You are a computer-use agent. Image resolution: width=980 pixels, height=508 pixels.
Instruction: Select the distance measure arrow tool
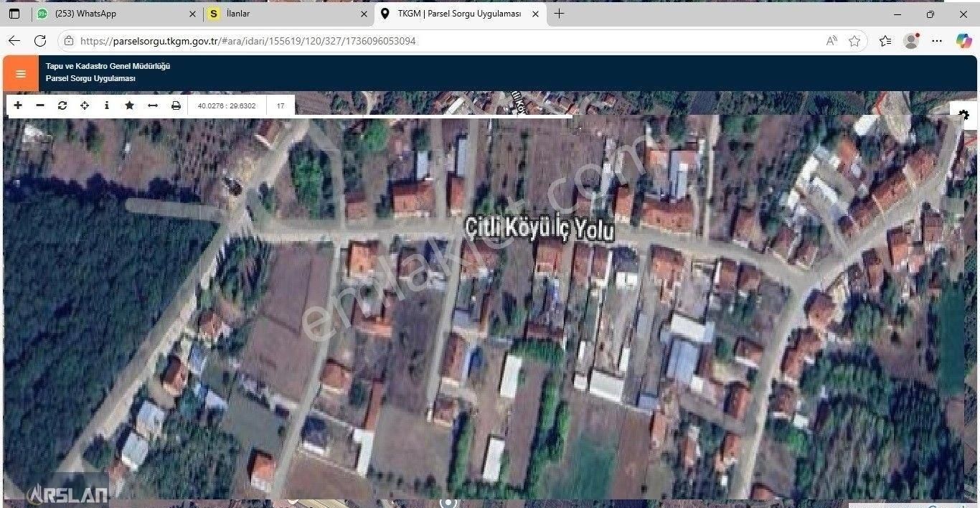tap(152, 105)
